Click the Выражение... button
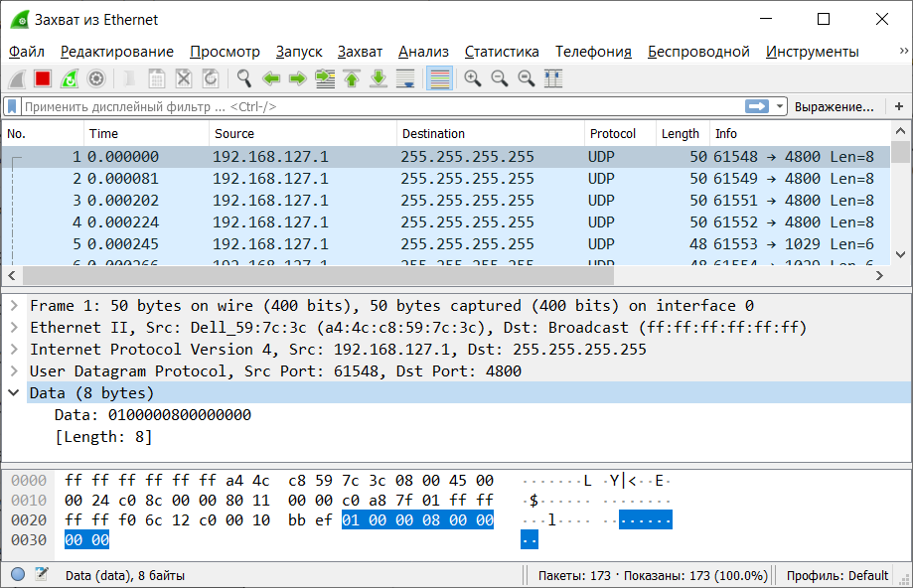 click(x=834, y=106)
